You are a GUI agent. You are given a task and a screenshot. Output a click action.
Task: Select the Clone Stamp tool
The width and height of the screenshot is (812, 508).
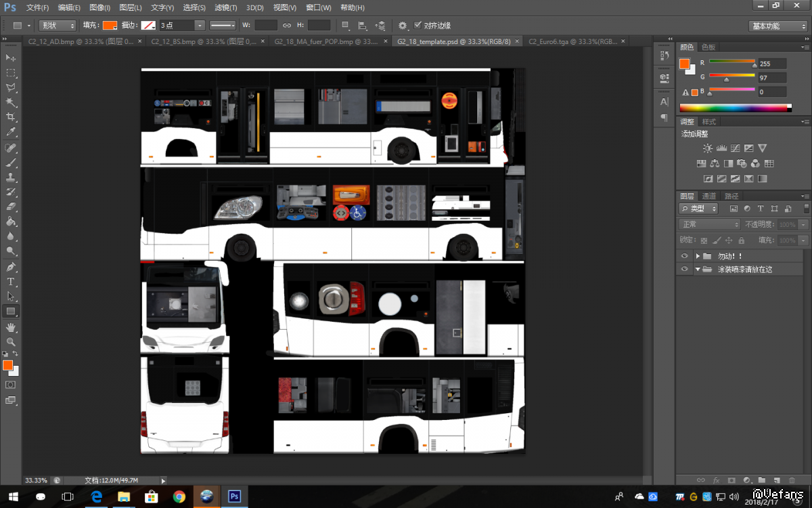point(11,177)
